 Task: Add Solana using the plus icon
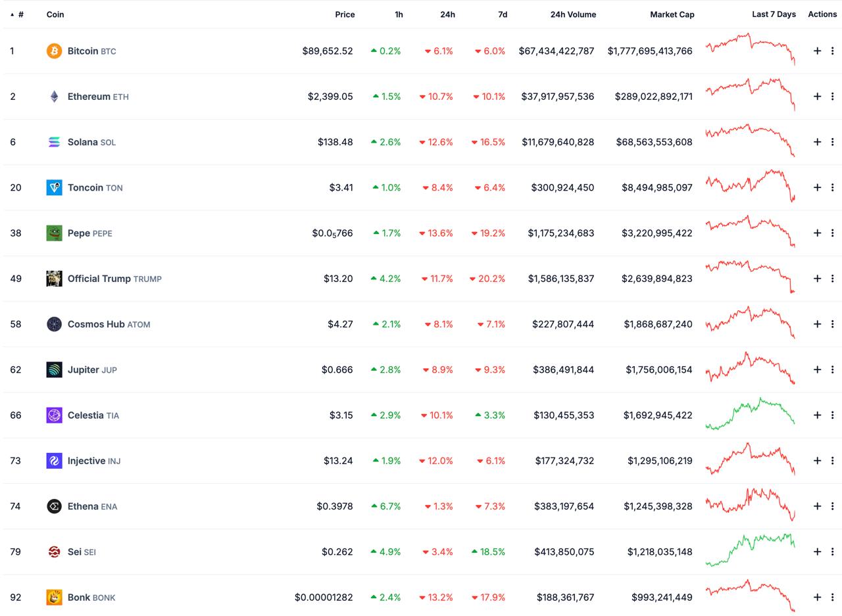817,142
